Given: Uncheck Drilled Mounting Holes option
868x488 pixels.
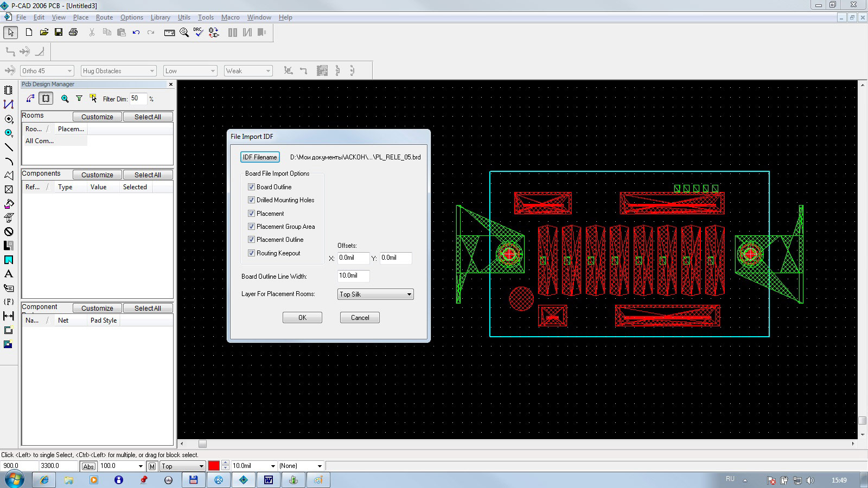Looking at the screenshot, I should (251, 200).
